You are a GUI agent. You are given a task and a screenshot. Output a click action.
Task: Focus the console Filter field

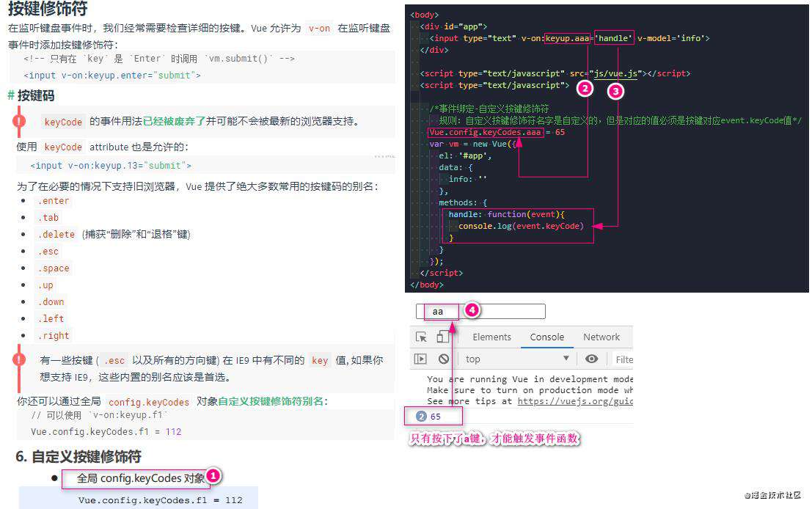[623, 359]
